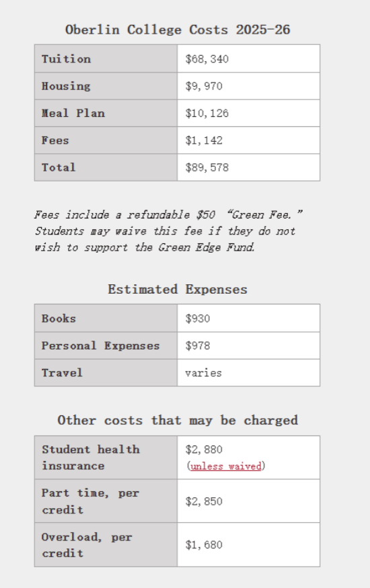Click the 'Other costs that may be charged' heading
370x588 pixels.
[x=178, y=421]
